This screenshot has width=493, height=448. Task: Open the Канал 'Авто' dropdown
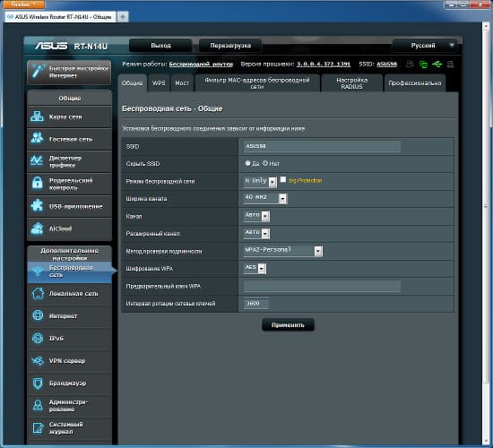257,216
